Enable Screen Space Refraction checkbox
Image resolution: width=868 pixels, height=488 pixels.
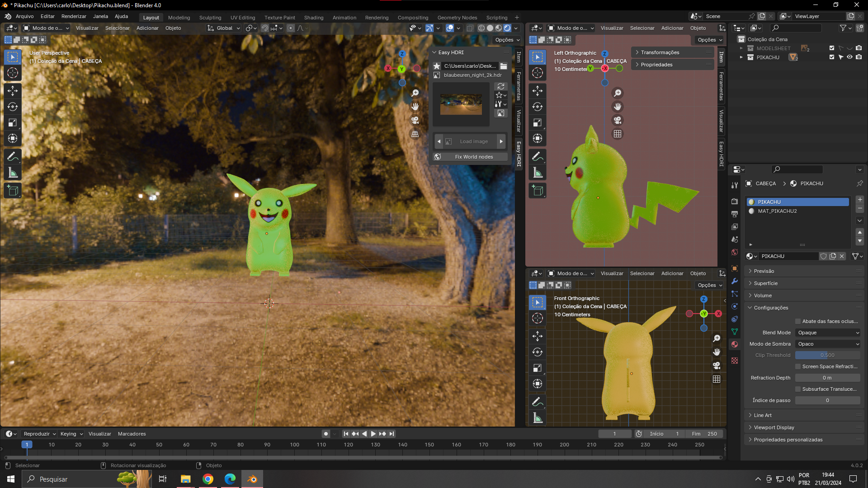798,366
